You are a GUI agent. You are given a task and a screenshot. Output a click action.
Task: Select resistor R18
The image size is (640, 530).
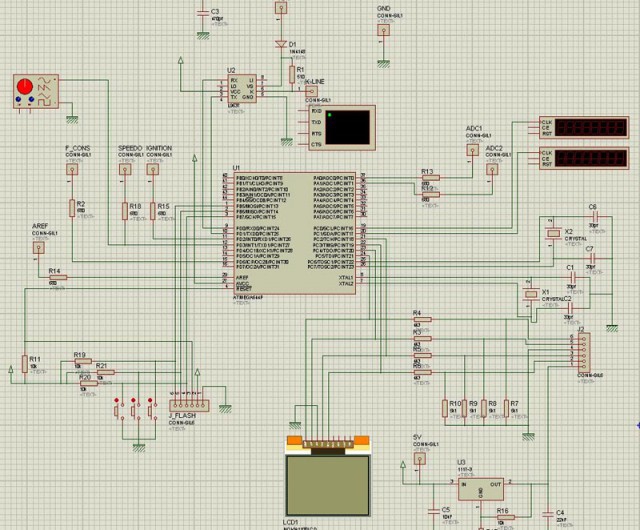[x=125, y=211]
